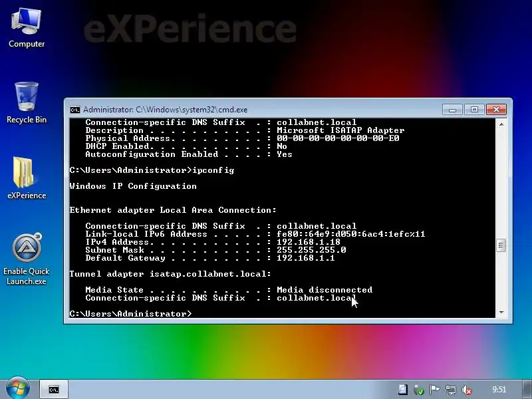Click the cmd.exe window title text

pos(165,110)
